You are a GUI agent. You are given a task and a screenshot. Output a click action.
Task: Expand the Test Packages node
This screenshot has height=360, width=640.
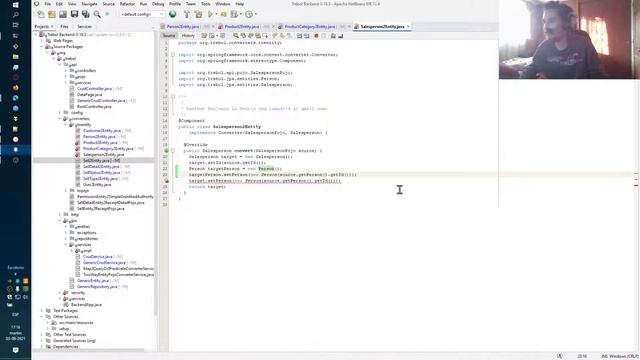point(42,311)
